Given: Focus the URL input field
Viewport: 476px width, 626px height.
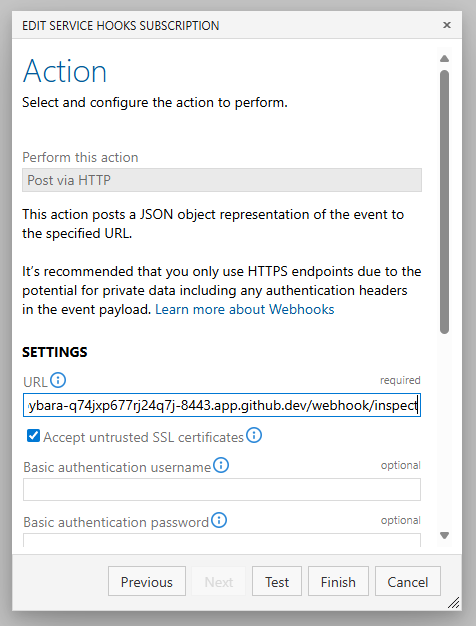Looking at the screenshot, I should point(222,405).
